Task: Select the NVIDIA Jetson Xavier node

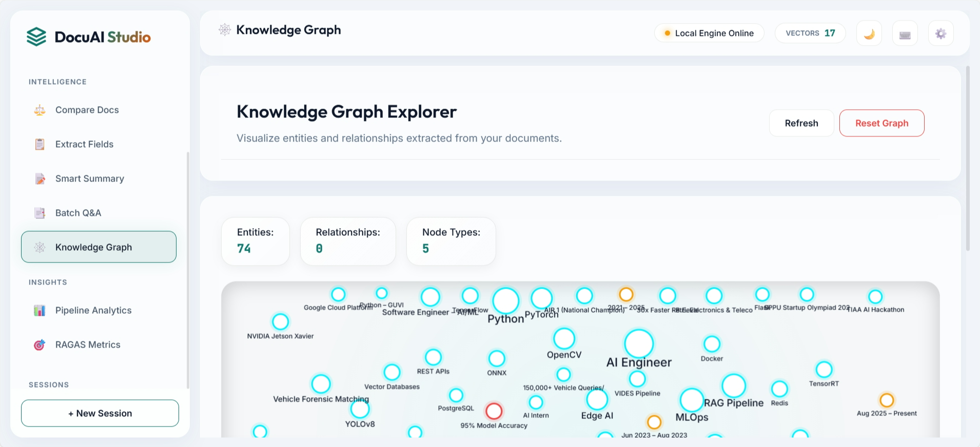Action: coord(280,322)
